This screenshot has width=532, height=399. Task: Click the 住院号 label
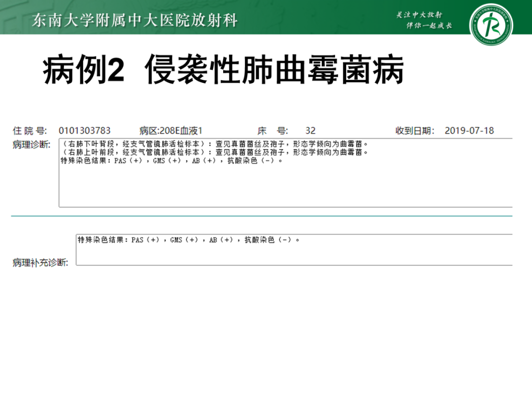coord(30,131)
